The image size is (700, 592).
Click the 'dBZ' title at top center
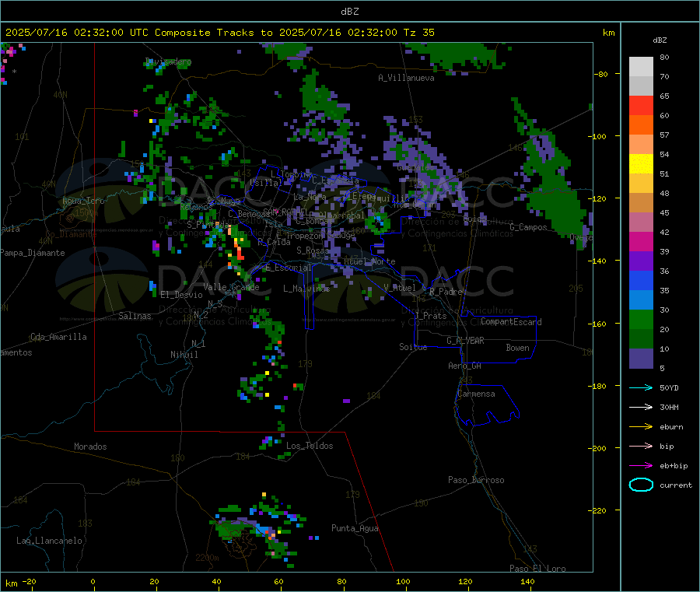pyautogui.click(x=349, y=12)
